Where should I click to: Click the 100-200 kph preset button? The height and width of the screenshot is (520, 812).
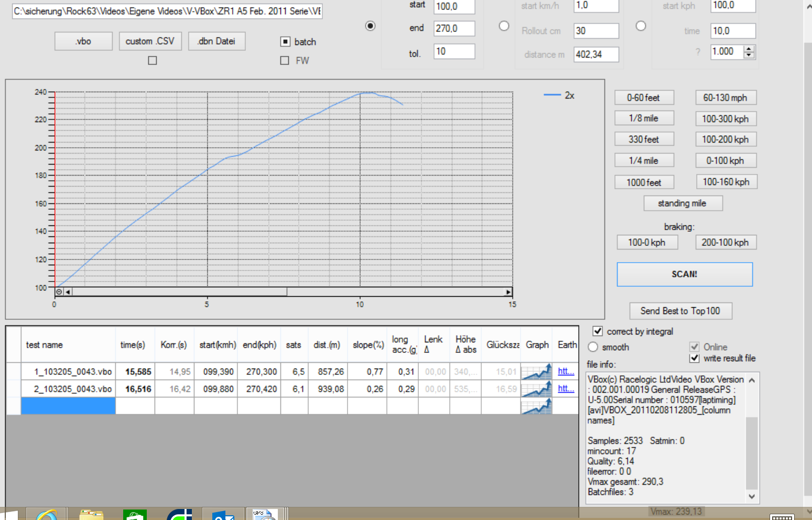726,139
